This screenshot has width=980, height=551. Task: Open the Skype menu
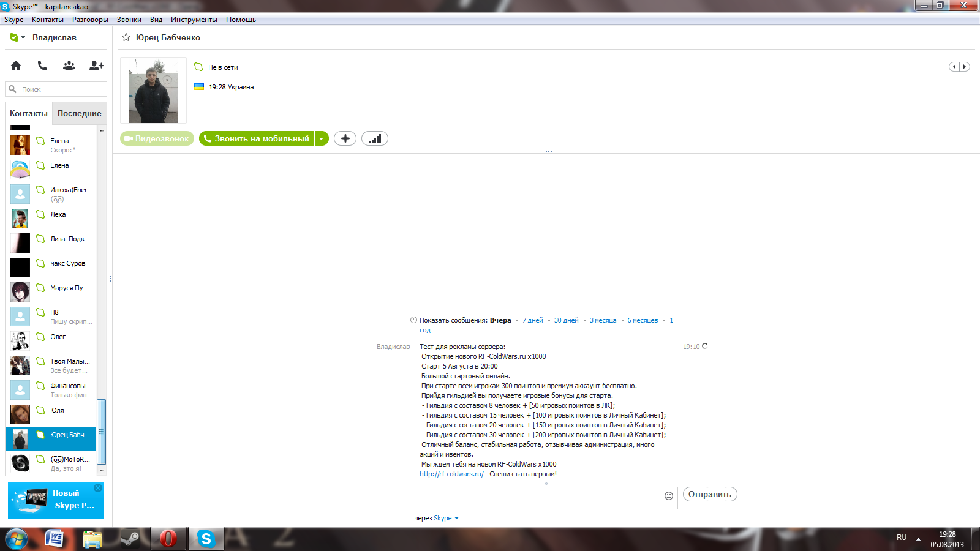[13, 20]
